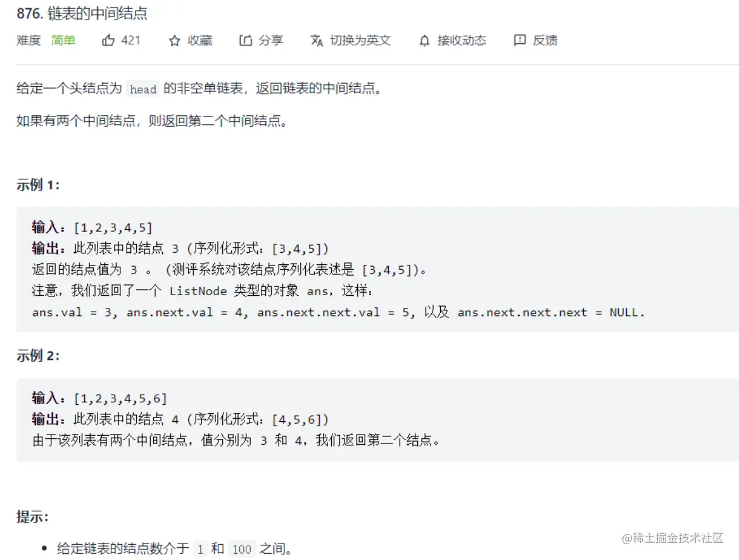Click the feedback speech-bubble icon
The image size is (739, 560).
pos(520,41)
